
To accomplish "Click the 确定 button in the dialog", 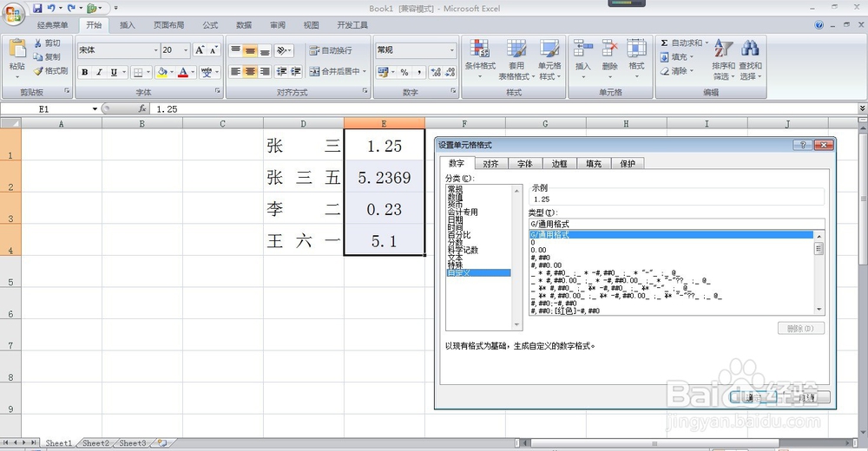I will click(753, 396).
